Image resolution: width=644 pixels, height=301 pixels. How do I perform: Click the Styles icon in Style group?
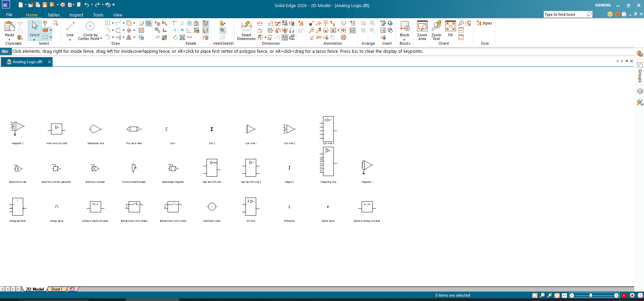(x=484, y=23)
